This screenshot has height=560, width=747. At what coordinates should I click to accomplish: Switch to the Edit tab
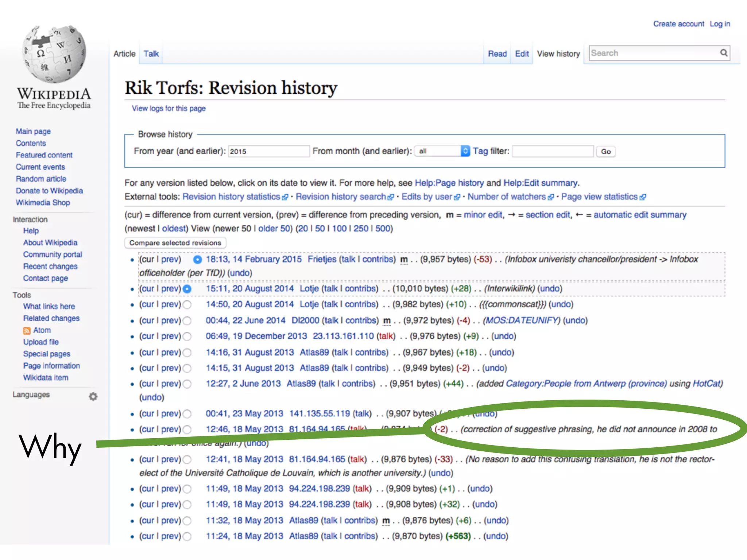point(522,54)
